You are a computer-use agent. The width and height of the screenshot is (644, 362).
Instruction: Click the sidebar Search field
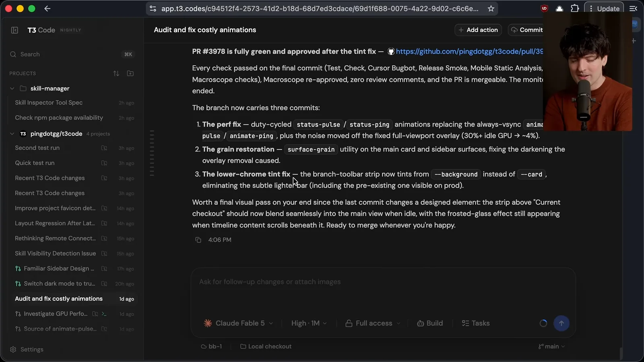click(72, 54)
